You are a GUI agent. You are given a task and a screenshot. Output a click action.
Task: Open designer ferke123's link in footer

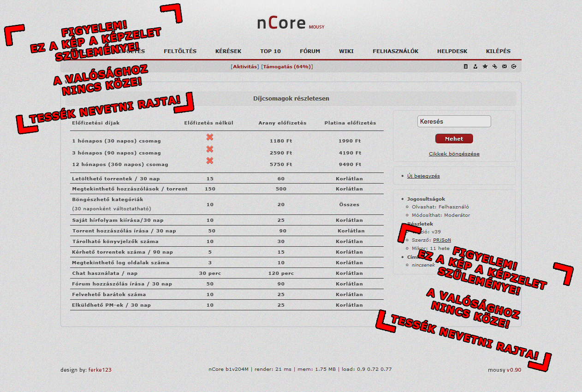pos(100,370)
